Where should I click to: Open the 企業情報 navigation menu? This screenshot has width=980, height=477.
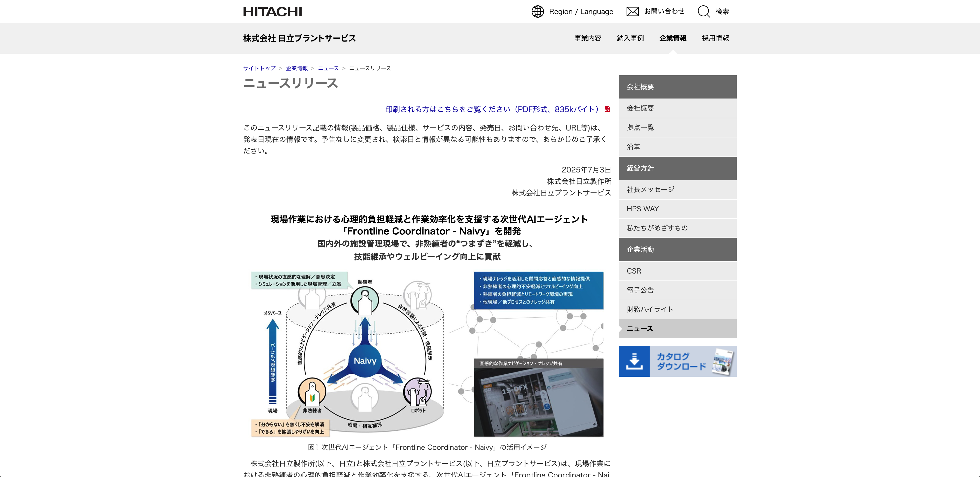673,38
